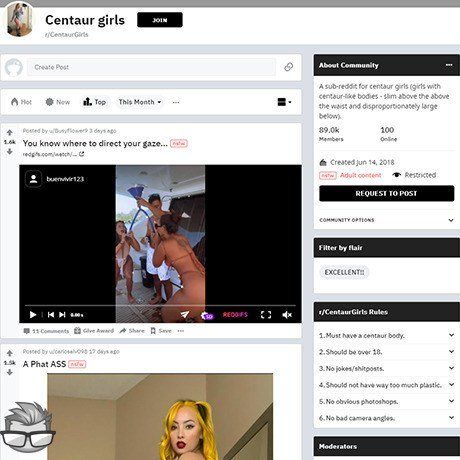This screenshot has width=460, height=460.
Task: Expand rule 'No bad camera angles'
Action: pos(386,418)
